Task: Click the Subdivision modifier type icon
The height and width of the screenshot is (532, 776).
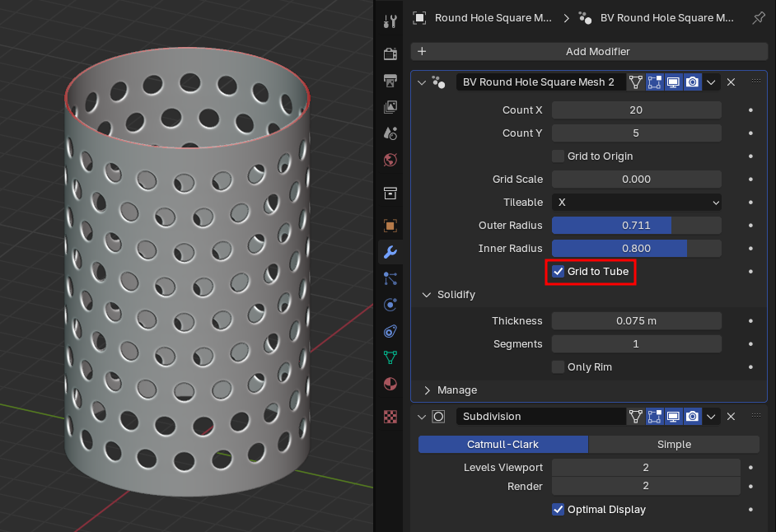Action: [x=438, y=417]
